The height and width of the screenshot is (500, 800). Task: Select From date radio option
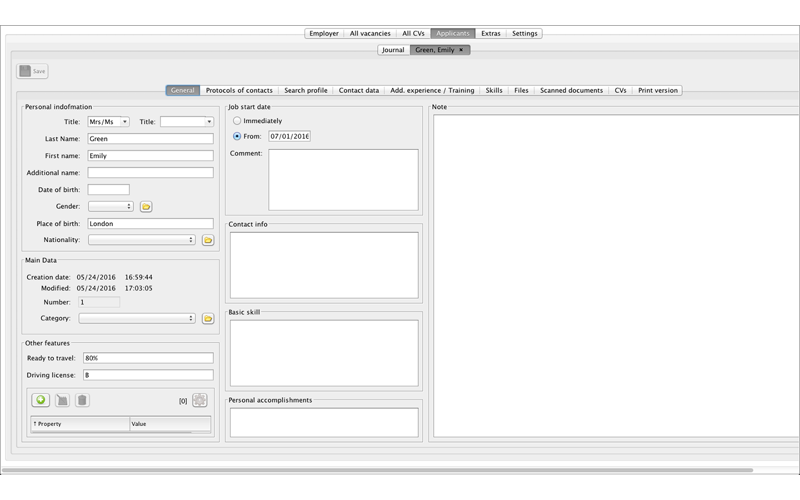237,136
